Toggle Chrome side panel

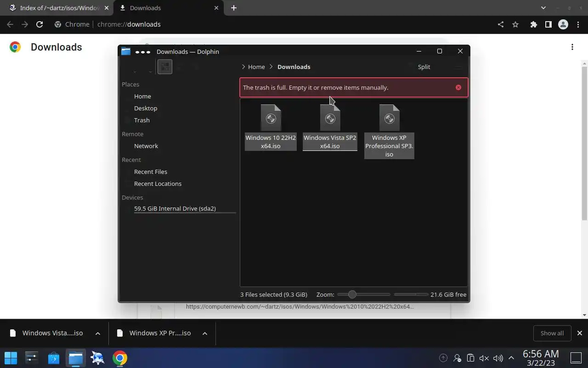548,24
